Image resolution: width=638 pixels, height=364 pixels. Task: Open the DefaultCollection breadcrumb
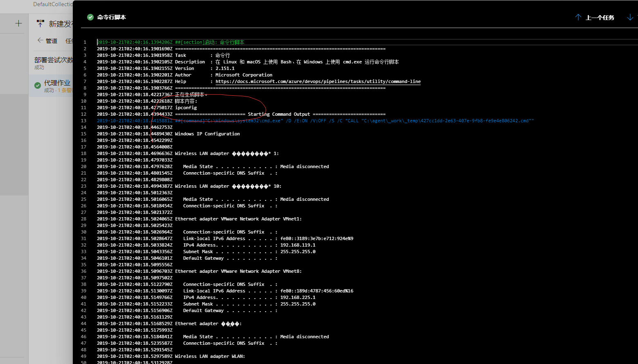click(x=52, y=4)
